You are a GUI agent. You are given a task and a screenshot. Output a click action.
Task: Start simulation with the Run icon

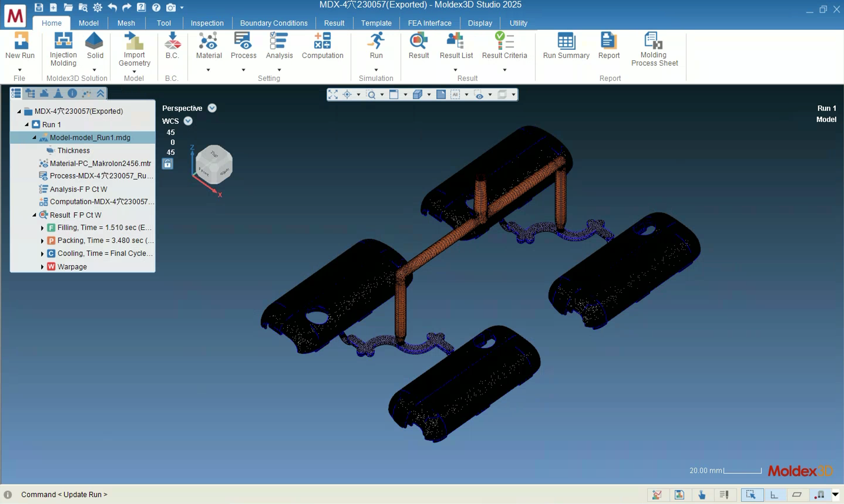[376, 41]
